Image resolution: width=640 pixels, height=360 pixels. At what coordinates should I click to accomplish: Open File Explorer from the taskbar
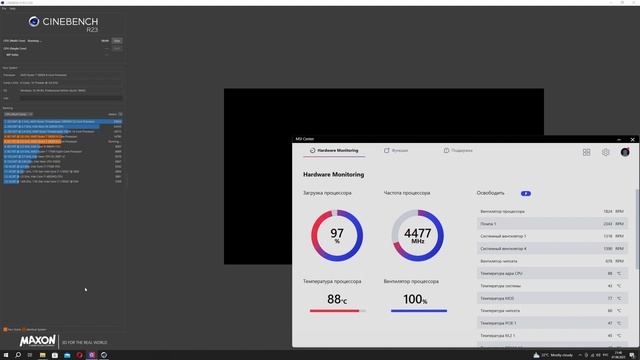point(42,355)
